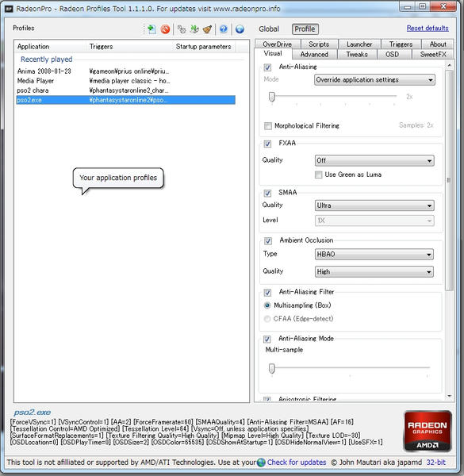Select CFAA (Edge-detect) radio button
Viewport: 464px width, 476px height.
point(267,319)
